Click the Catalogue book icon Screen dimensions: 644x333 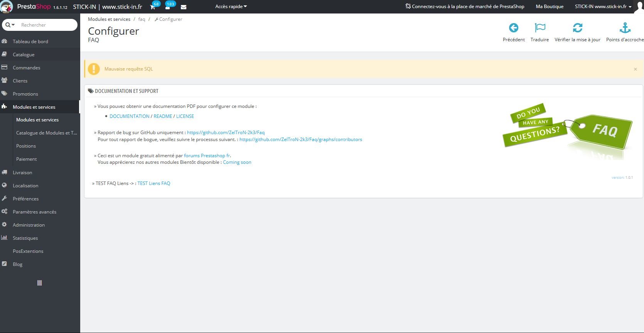[5, 54]
